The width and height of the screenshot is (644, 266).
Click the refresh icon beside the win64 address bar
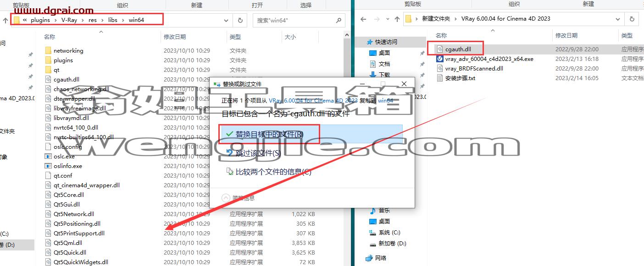pos(240,20)
